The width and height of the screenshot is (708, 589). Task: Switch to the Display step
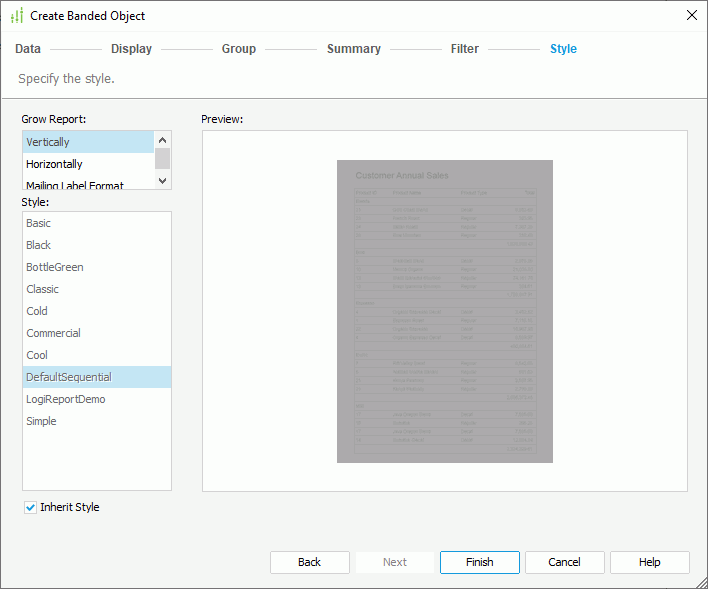coord(131,49)
